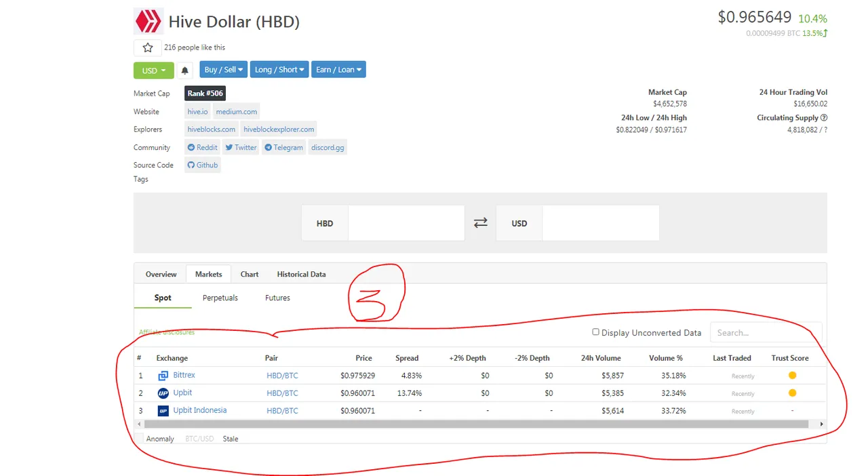
Task: Open the Historical Data tab
Action: pos(301,275)
